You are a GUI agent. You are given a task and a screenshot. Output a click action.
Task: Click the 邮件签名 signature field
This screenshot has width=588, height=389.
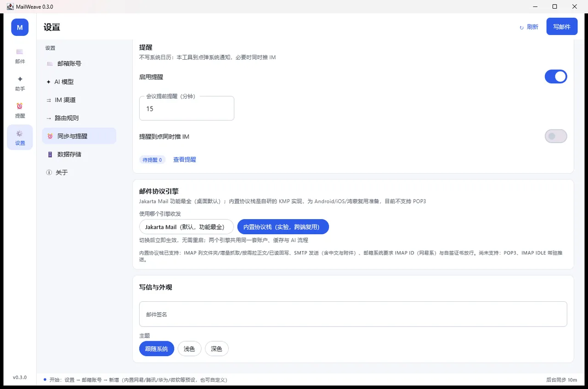(353, 314)
